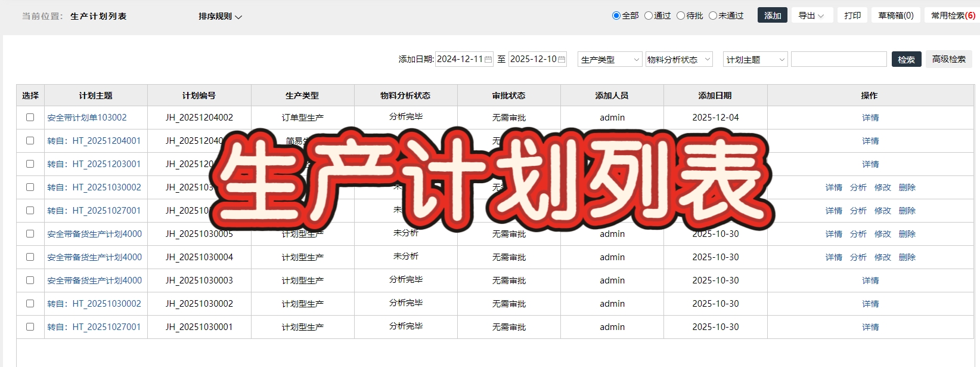Click the 订单型生产 production type cell
Viewport: 980px width, 367px height.
[303, 118]
